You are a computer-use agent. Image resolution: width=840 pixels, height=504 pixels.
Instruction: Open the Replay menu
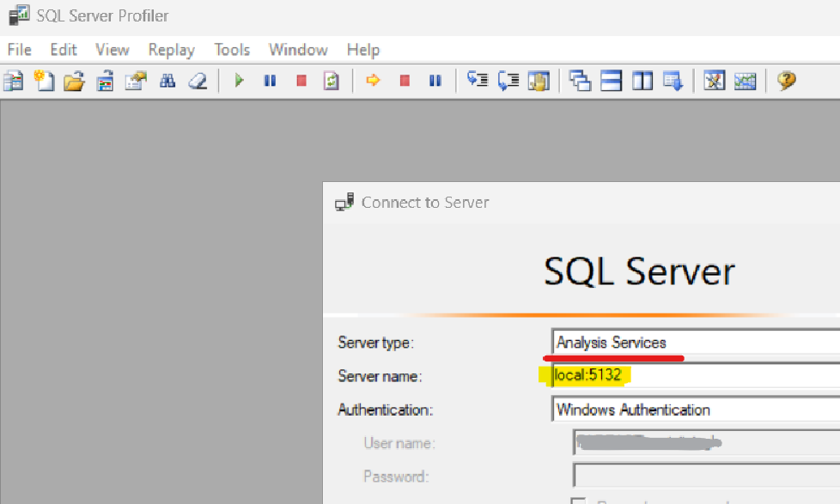click(172, 51)
